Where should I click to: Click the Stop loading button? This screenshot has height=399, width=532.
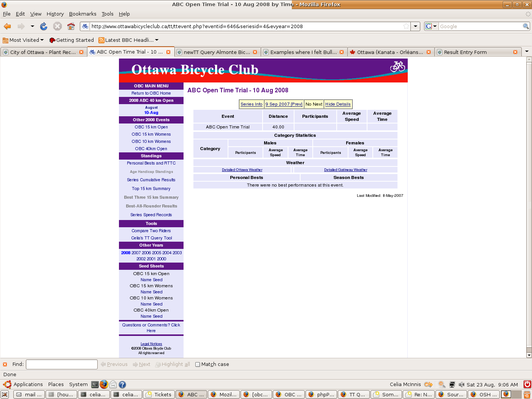[x=57, y=26]
